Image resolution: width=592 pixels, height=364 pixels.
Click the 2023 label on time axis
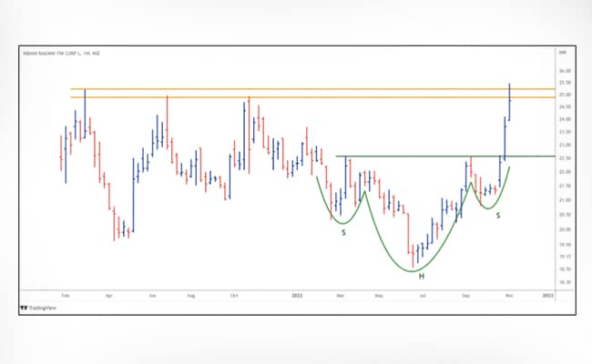pyautogui.click(x=547, y=296)
